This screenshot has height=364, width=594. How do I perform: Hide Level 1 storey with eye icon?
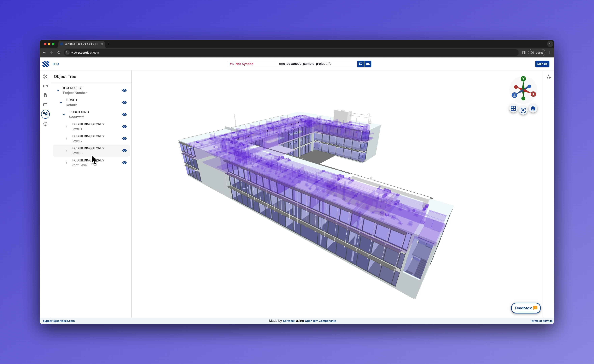[124, 126]
